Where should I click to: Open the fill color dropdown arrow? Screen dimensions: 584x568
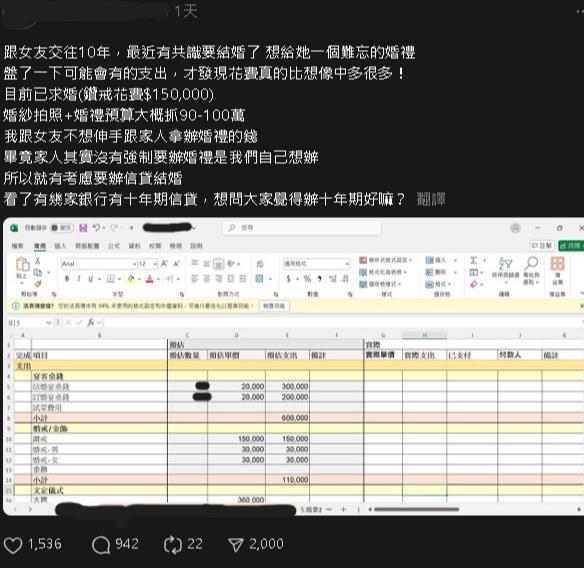click(139, 279)
